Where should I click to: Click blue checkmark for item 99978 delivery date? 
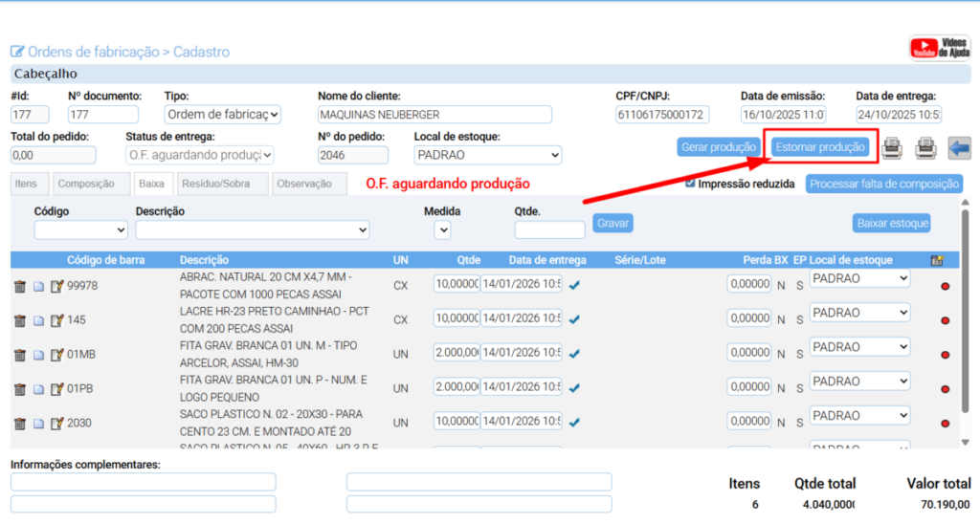point(574,285)
